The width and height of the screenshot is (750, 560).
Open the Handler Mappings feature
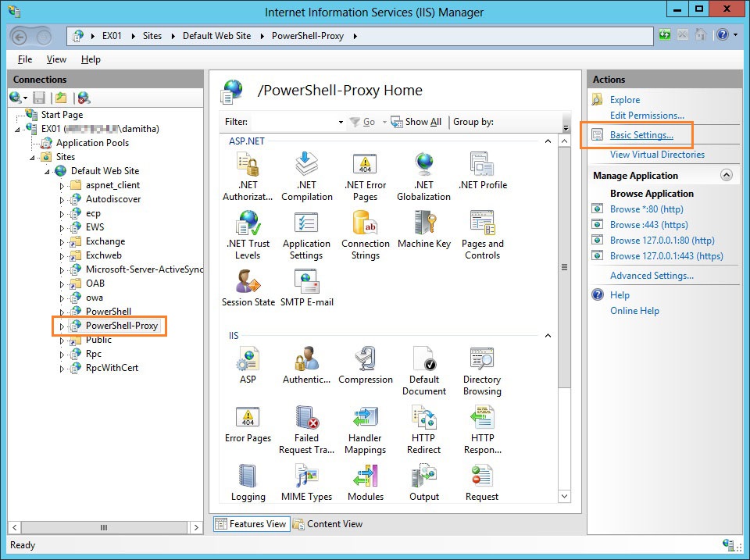(365, 430)
